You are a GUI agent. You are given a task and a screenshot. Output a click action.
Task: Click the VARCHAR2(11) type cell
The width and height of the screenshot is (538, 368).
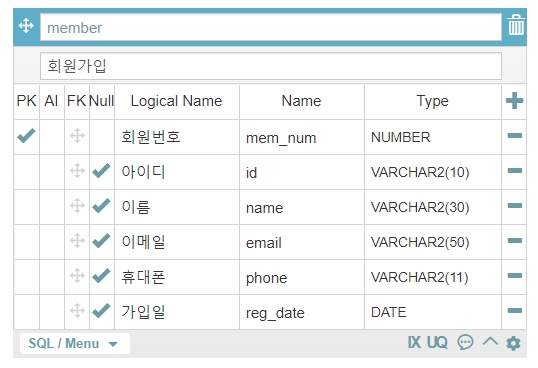pyautogui.click(x=433, y=277)
